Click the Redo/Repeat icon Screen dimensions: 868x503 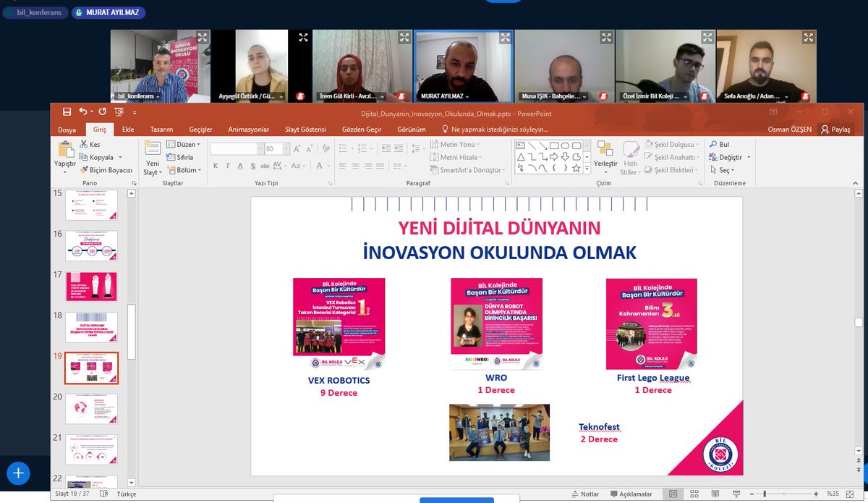(102, 111)
